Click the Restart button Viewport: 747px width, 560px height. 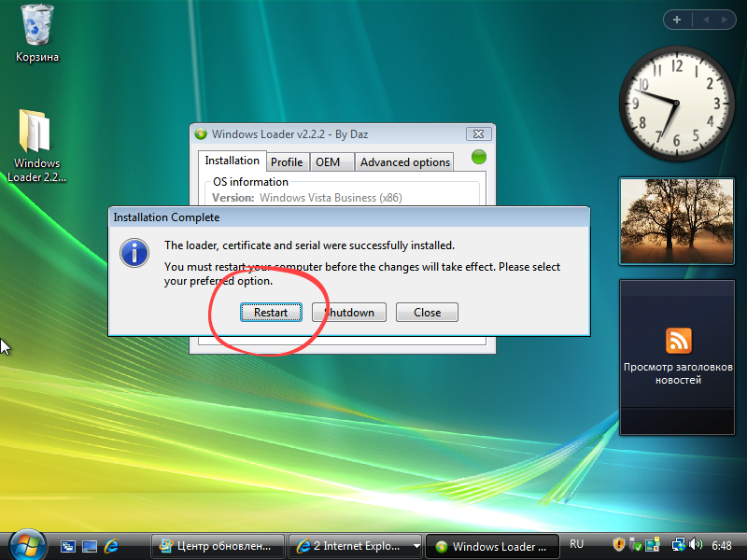(x=271, y=313)
